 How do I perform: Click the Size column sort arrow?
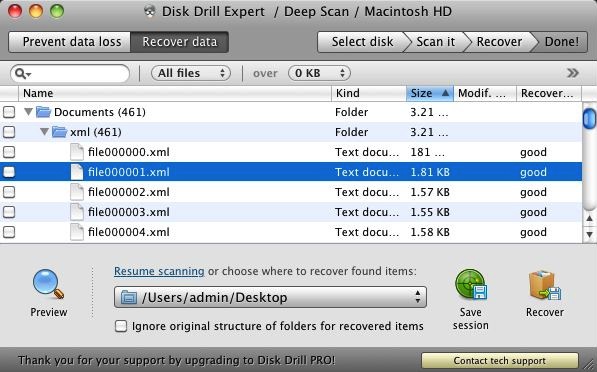[445, 93]
